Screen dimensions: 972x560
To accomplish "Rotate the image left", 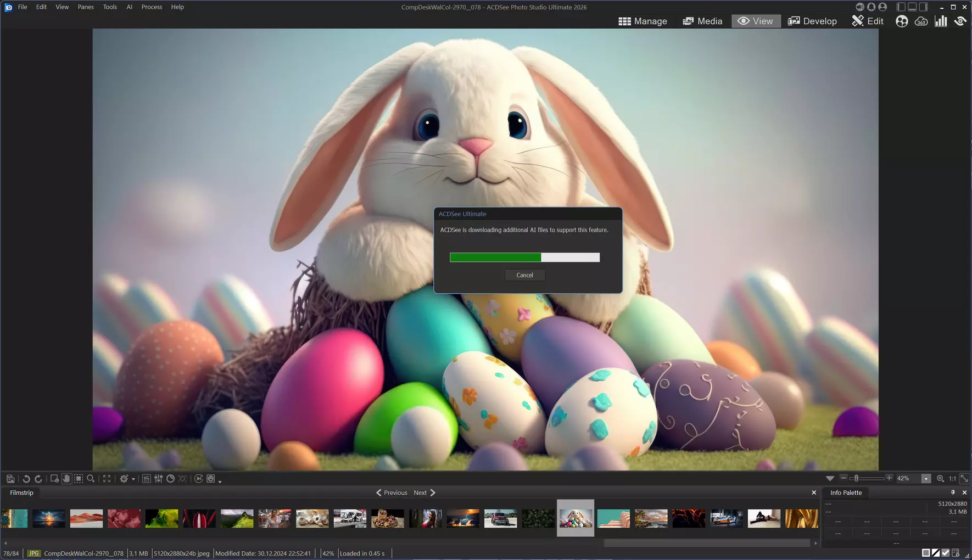I will (x=26, y=479).
